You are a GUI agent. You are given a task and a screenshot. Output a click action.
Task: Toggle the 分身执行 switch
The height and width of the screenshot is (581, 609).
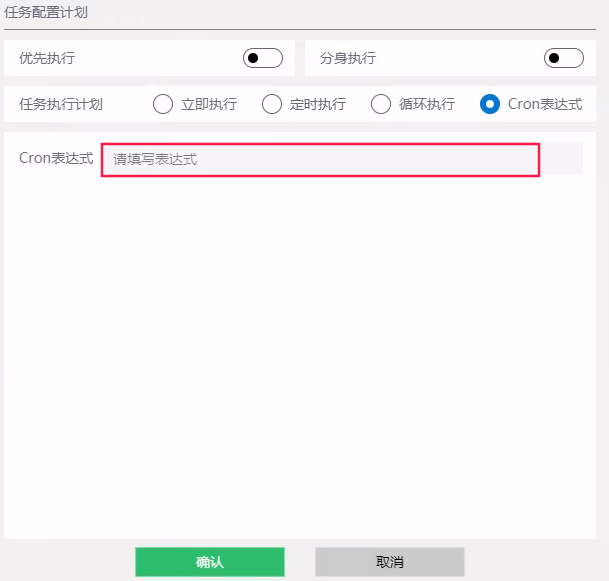(564, 58)
